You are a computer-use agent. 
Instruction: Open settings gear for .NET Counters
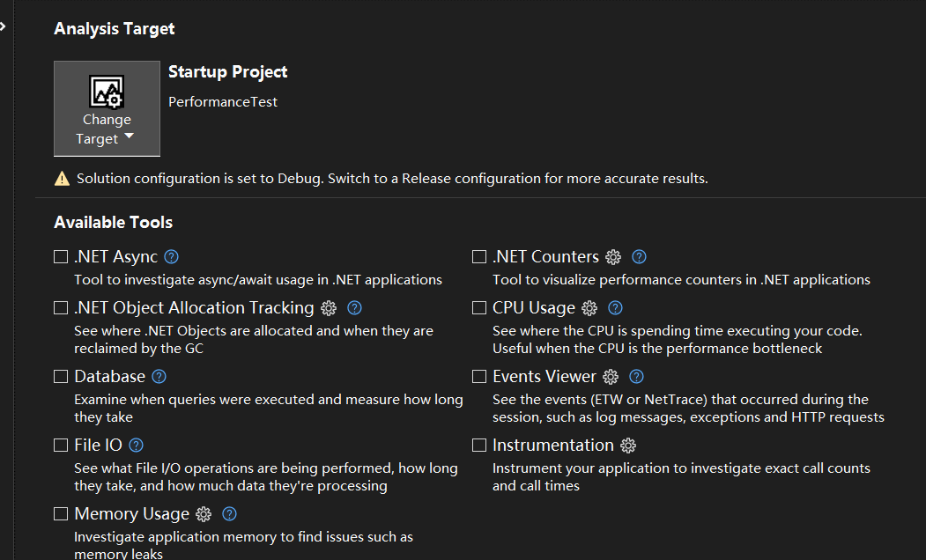[x=613, y=257]
